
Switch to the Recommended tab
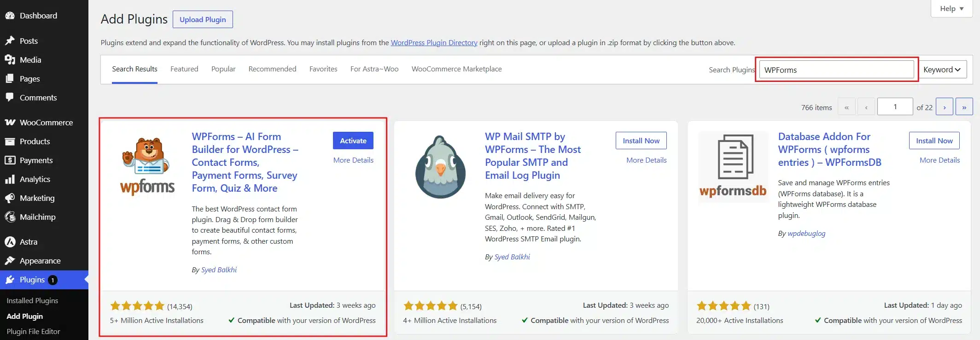pyautogui.click(x=272, y=69)
